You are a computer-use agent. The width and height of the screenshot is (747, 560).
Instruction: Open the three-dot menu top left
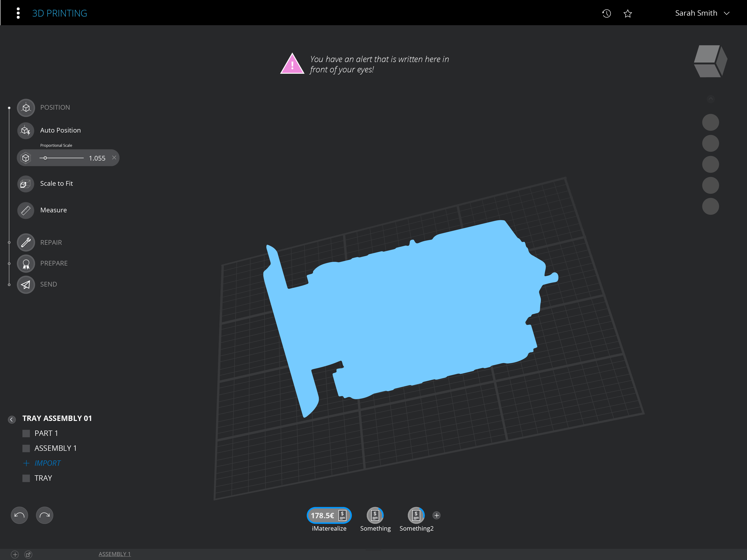click(x=18, y=13)
